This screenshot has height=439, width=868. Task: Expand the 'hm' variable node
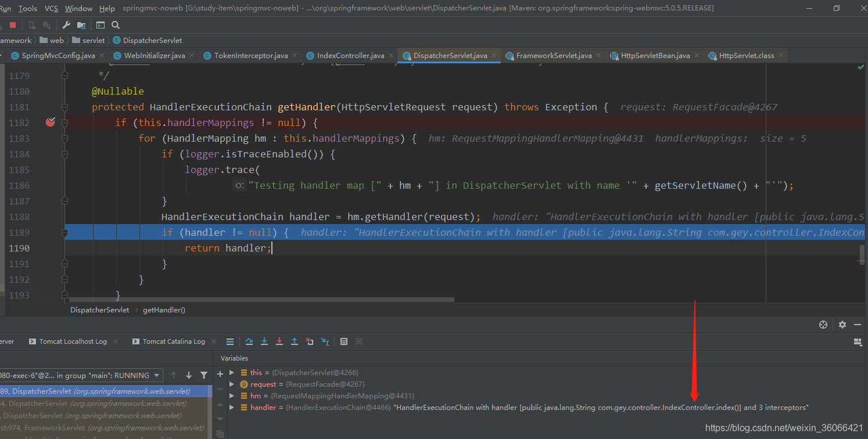coord(232,395)
